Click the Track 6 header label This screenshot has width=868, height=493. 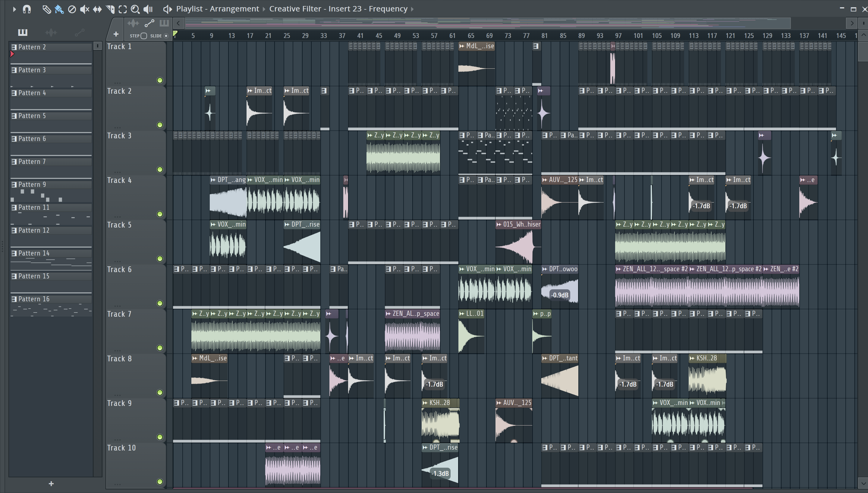pyautogui.click(x=119, y=269)
